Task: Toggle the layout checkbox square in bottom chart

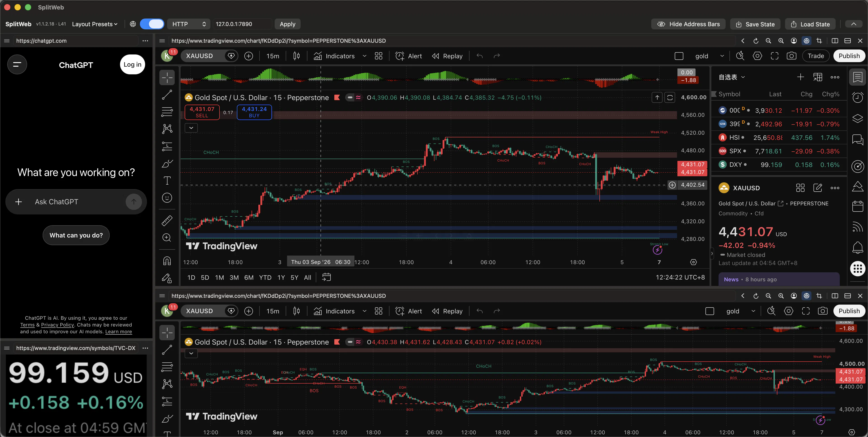Action: (x=710, y=311)
